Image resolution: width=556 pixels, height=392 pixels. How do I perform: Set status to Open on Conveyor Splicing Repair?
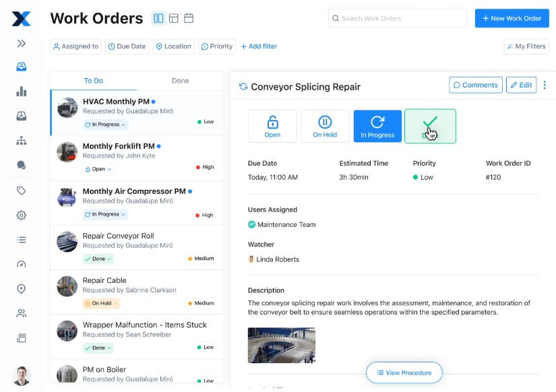coord(272,126)
